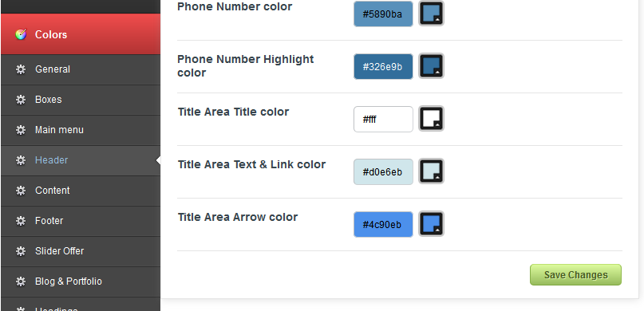Click the gear icon next to Content
Image resolution: width=644 pixels, height=311 pixels.
pyautogui.click(x=21, y=191)
